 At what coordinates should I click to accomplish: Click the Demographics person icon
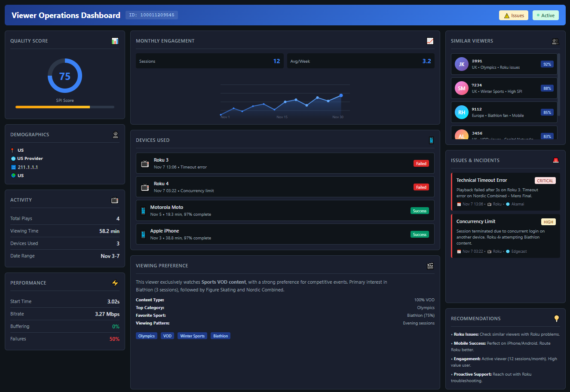pos(115,135)
